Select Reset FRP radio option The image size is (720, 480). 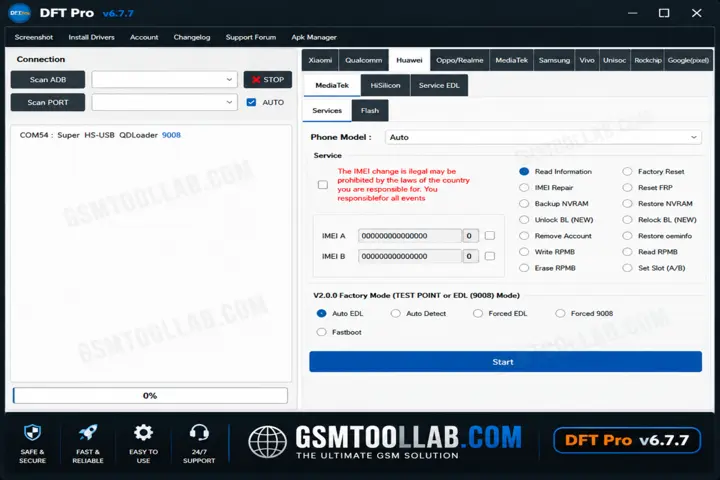(627, 187)
